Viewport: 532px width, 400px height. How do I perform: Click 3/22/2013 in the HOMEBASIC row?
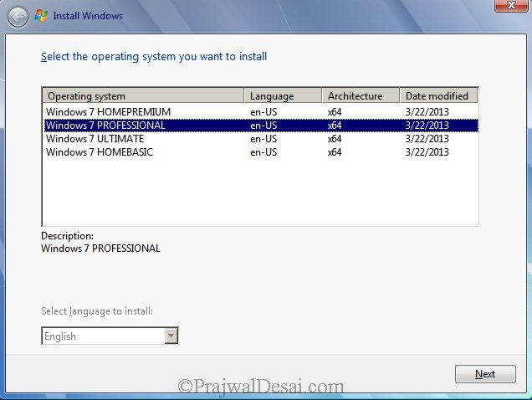[x=427, y=152]
